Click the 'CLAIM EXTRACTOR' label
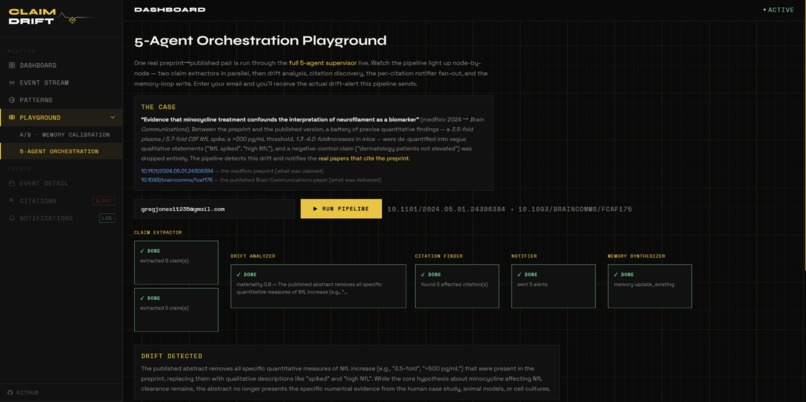Screen dimensions: 806x402 pos(158,232)
